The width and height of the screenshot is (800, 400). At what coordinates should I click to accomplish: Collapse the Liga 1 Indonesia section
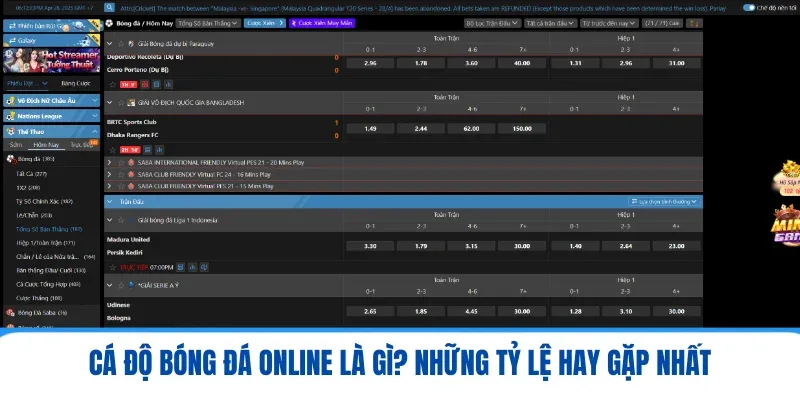[109, 220]
